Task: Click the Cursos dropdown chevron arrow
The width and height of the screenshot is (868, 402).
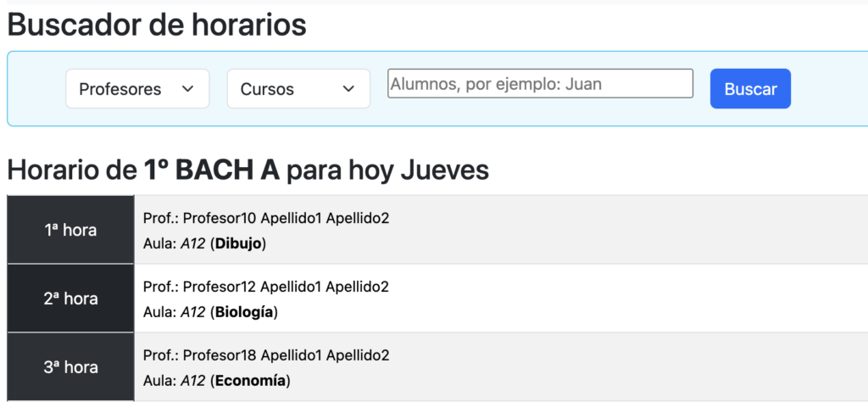Action: (348, 89)
